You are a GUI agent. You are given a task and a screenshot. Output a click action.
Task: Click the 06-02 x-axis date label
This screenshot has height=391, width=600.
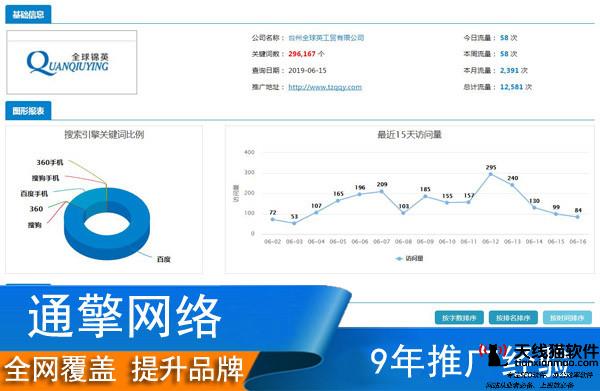point(272,241)
